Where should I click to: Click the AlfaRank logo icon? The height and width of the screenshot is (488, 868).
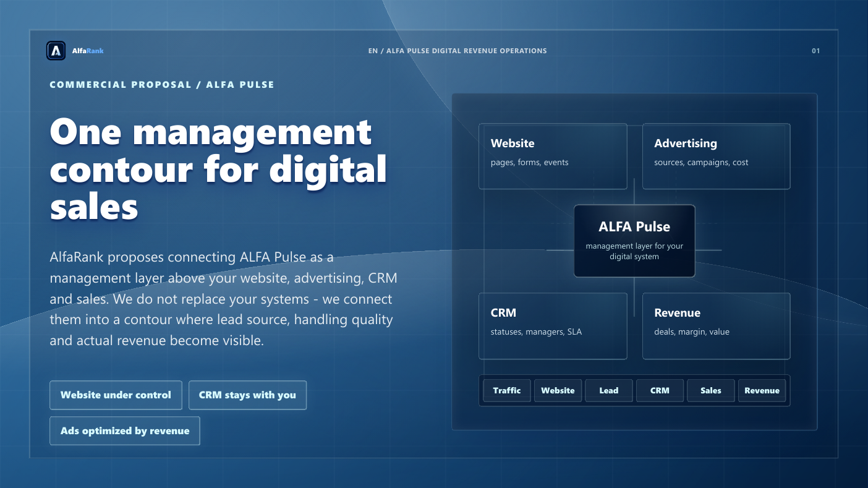56,51
